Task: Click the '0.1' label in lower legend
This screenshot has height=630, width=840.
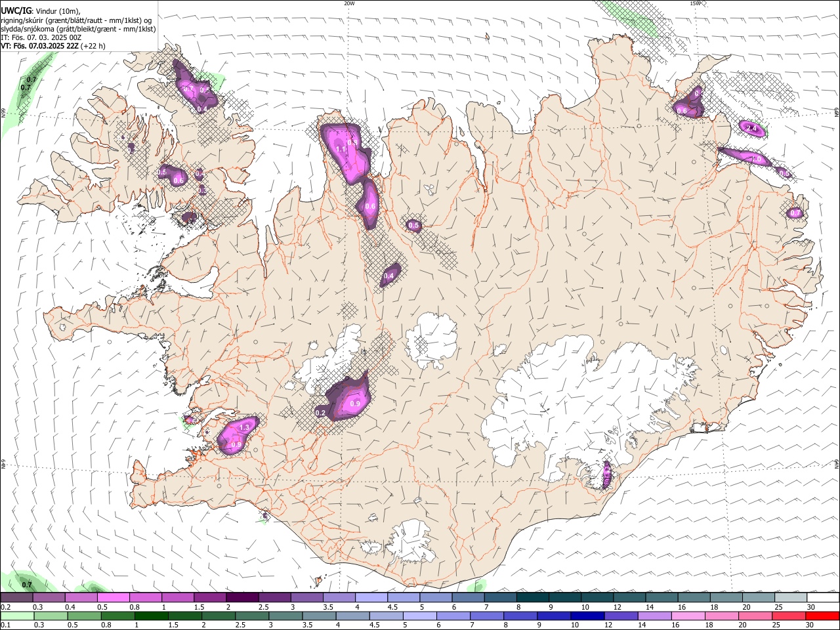Action: (x=5, y=625)
